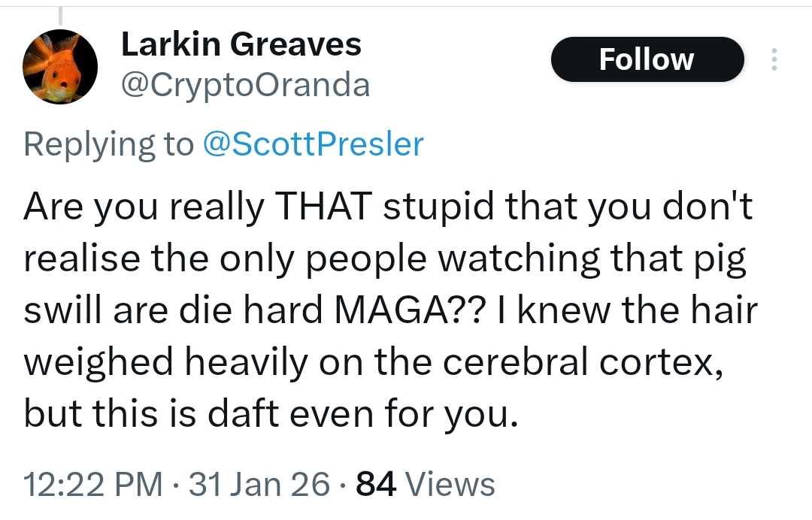Click the Larkin Greaves display name
The height and width of the screenshot is (520, 812).
pyautogui.click(x=241, y=45)
